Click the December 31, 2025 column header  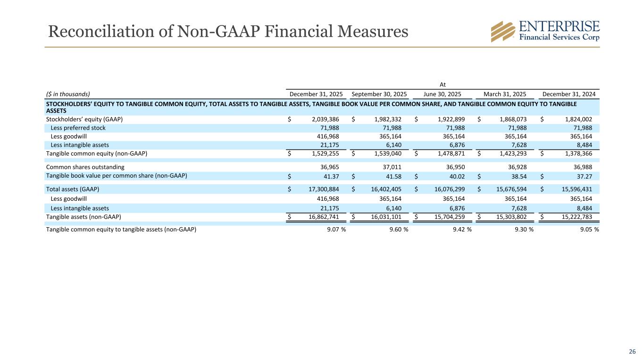point(316,94)
